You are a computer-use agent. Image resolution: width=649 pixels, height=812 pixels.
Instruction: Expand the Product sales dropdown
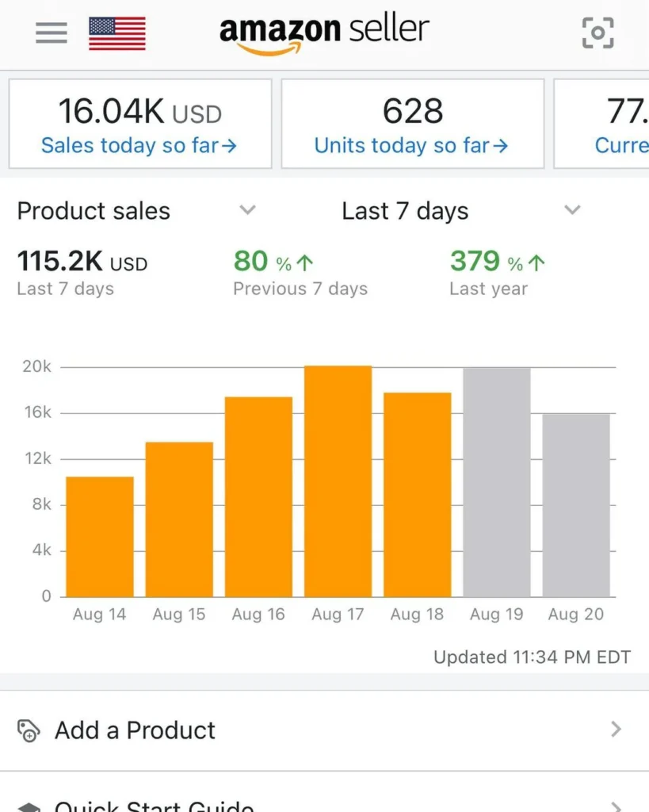click(x=248, y=210)
